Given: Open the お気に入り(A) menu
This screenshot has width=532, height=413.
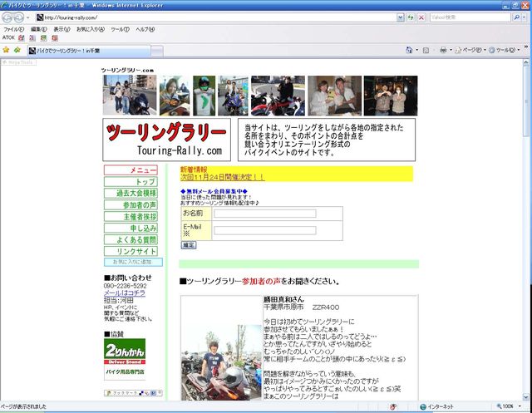Looking at the screenshot, I should pyautogui.click(x=90, y=29).
